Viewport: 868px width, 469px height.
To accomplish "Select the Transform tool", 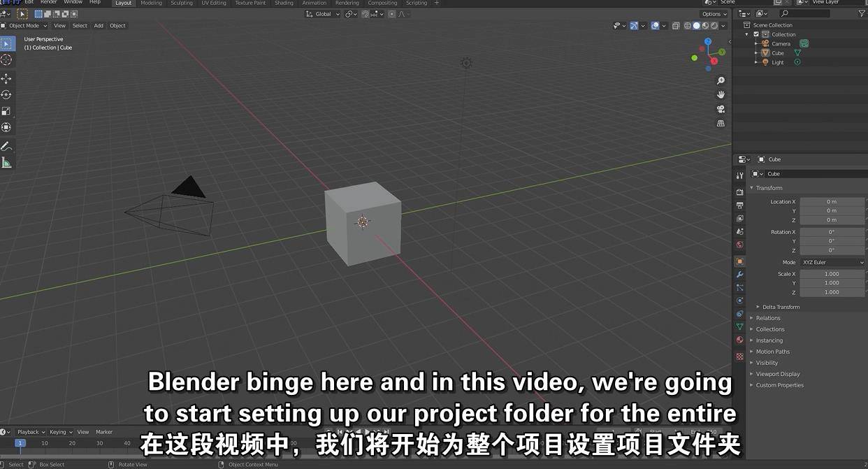I will pos(7,127).
